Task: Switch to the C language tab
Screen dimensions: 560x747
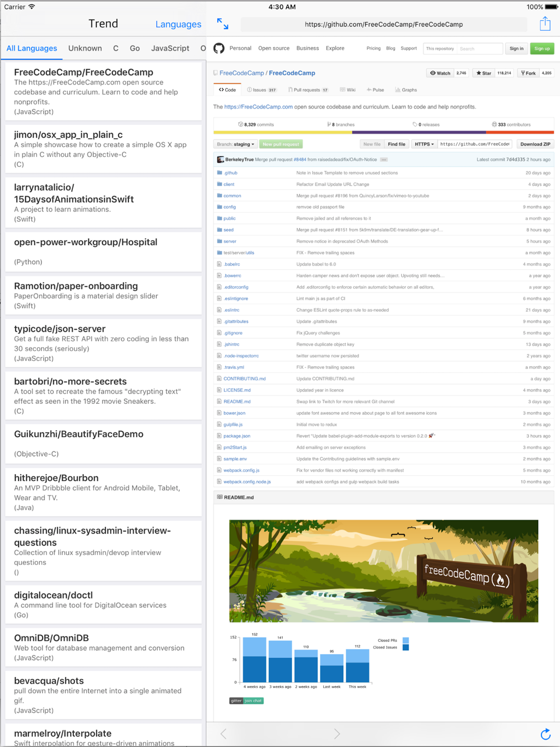Action: pos(116,48)
